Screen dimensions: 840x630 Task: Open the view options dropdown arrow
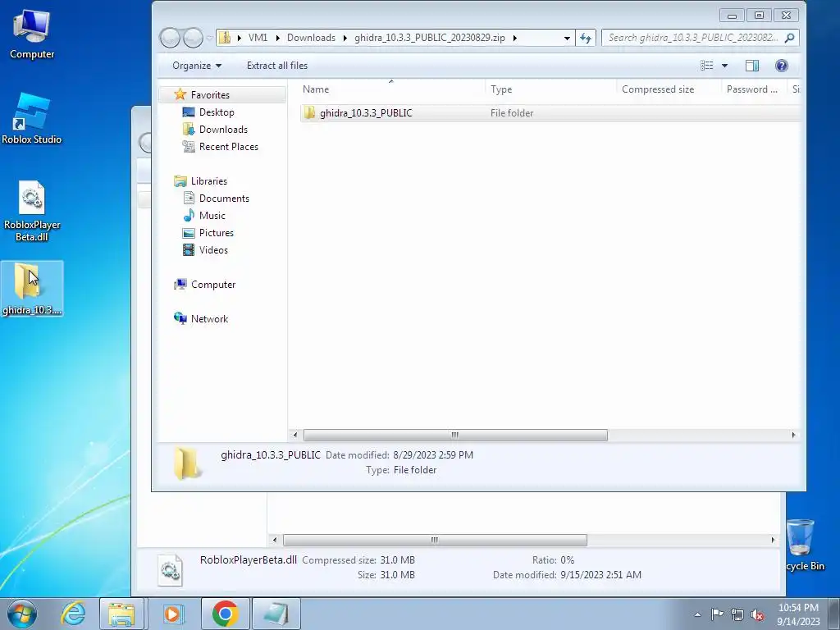[724, 66]
